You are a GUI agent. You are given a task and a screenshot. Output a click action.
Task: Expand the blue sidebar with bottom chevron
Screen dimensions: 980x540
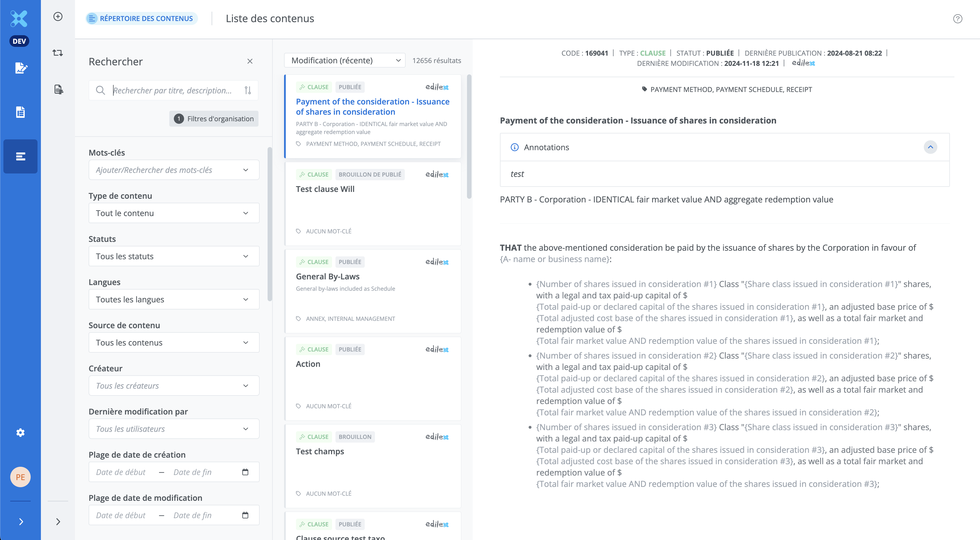coord(20,521)
